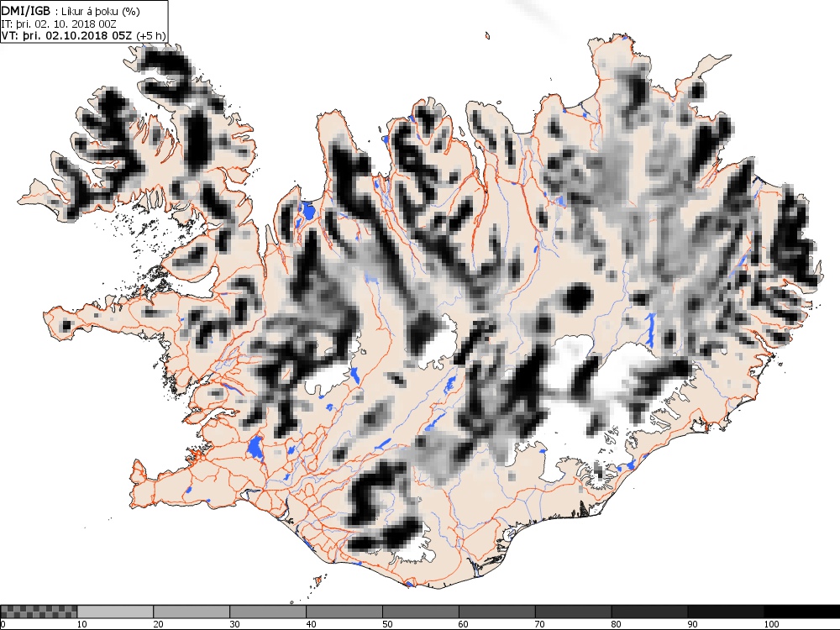Click the legend label '90'
840x630 pixels.
tap(693, 624)
